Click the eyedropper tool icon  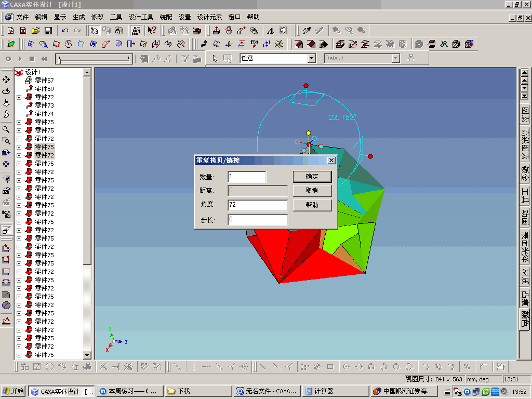point(307,31)
